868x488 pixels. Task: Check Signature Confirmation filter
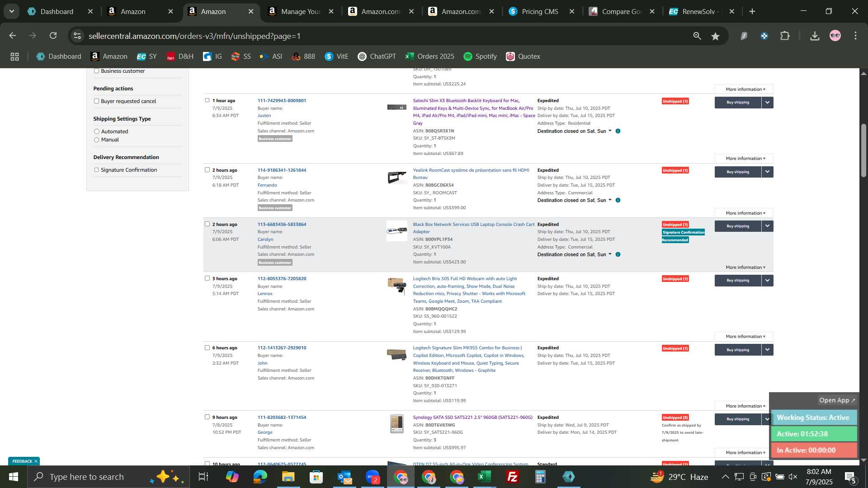point(96,169)
